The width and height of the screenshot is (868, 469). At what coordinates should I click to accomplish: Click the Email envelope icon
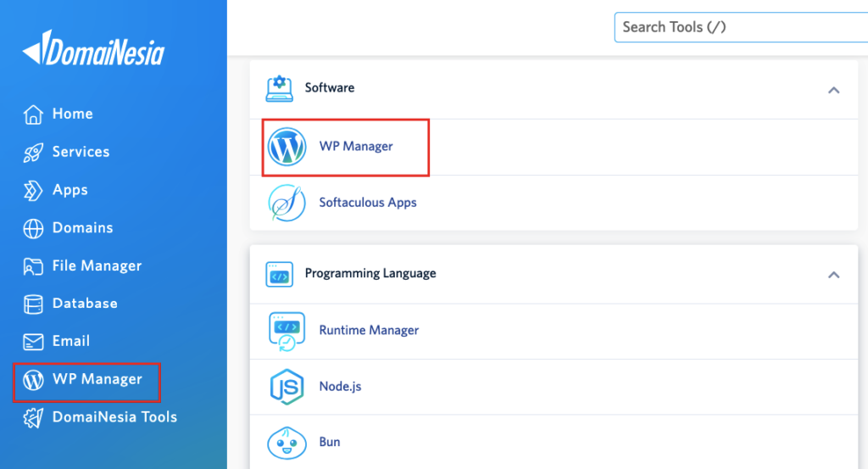click(33, 342)
